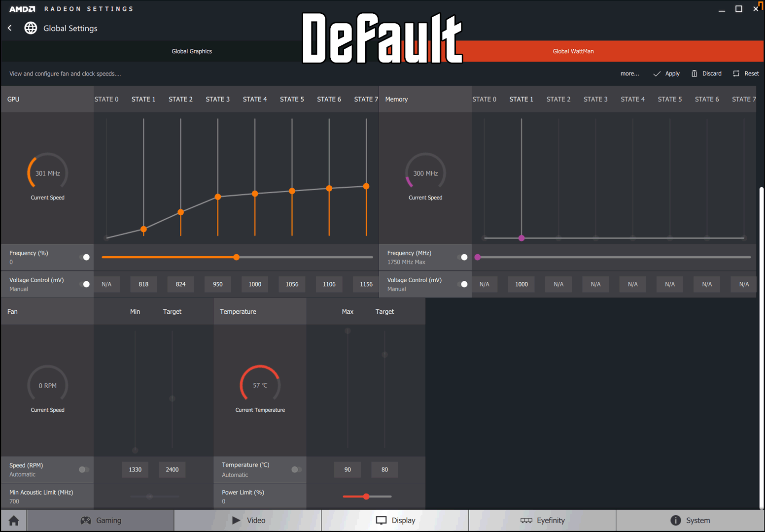The image size is (765, 532).
Task: Open the Display section
Action: coord(395,520)
